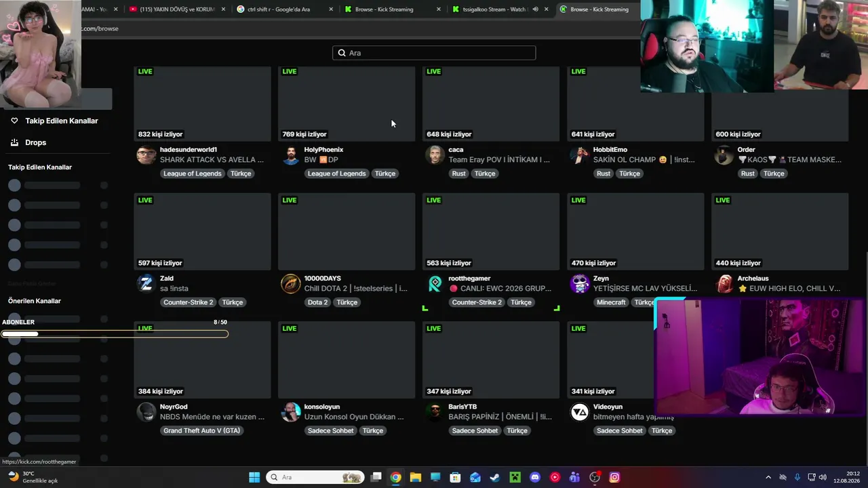Select Türkçe tag under HolyPhoenix
This screenshot has width=868, height=488.
pyautogui.click(x=385, y=174)
